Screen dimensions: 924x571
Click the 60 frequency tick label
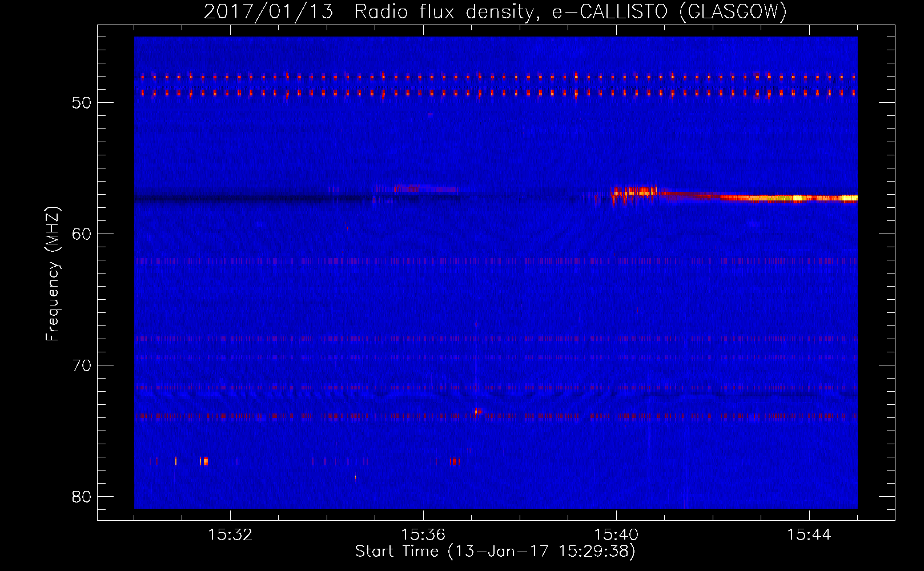tap(82, 234)
